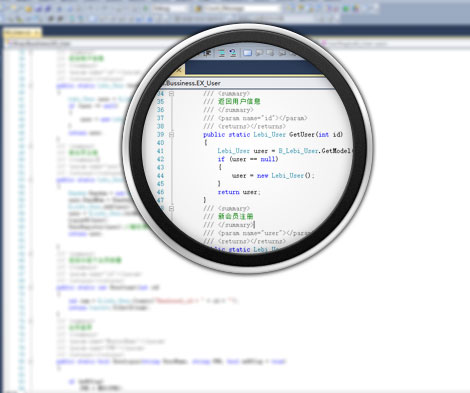Click the null keyword on line 42

[x=268, y=159]
